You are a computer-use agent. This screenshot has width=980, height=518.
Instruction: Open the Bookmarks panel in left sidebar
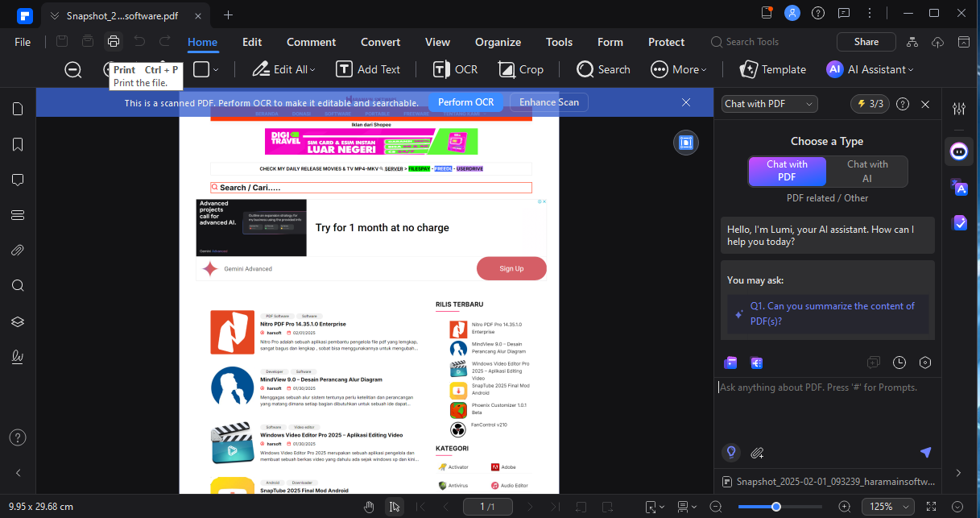(18, 144)
